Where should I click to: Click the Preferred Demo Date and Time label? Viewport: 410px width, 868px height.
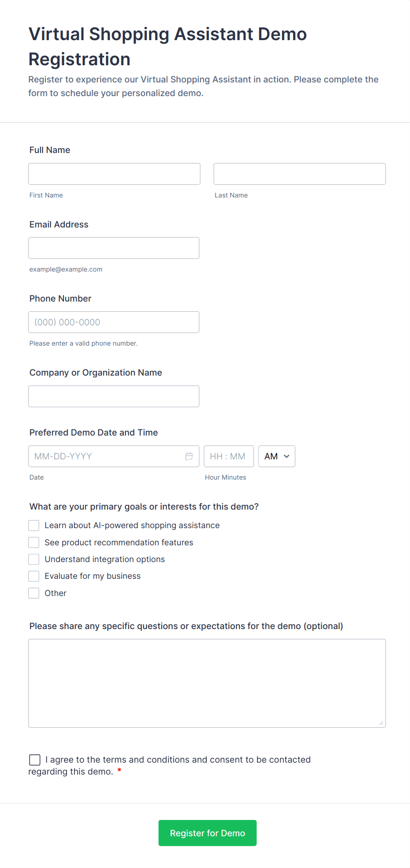click(93, 432)
